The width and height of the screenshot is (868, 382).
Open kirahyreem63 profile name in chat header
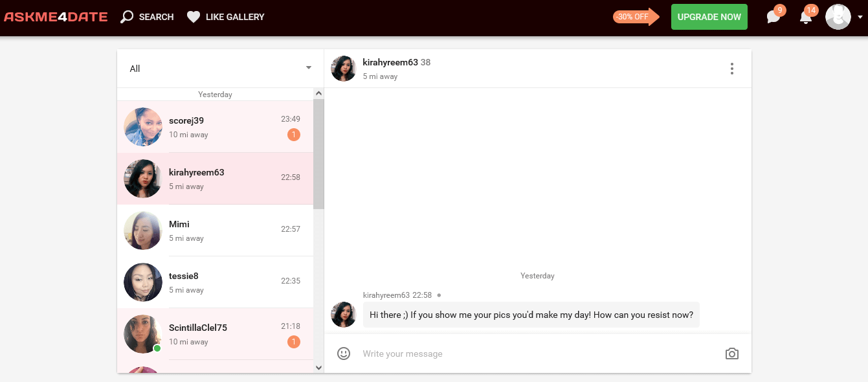coord(390,62)
